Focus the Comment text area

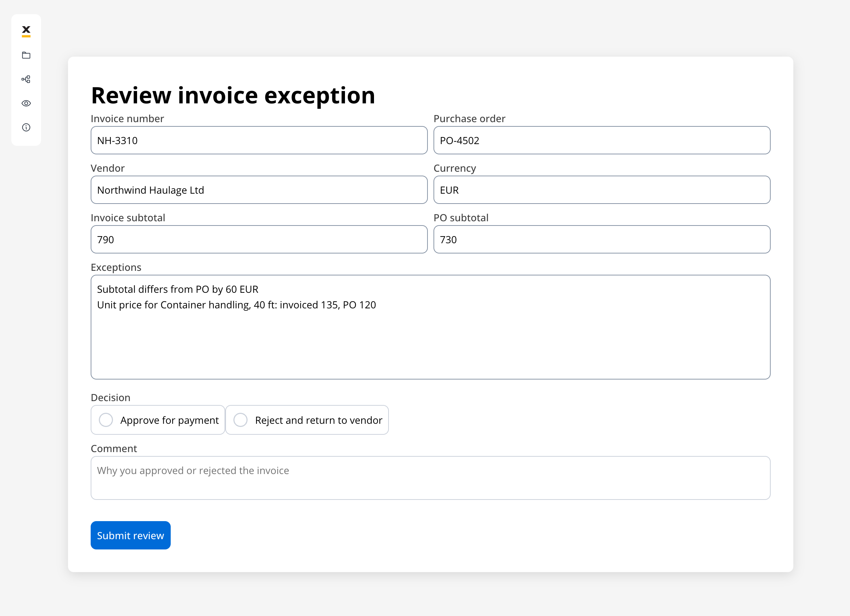click(x=430, y=478)
